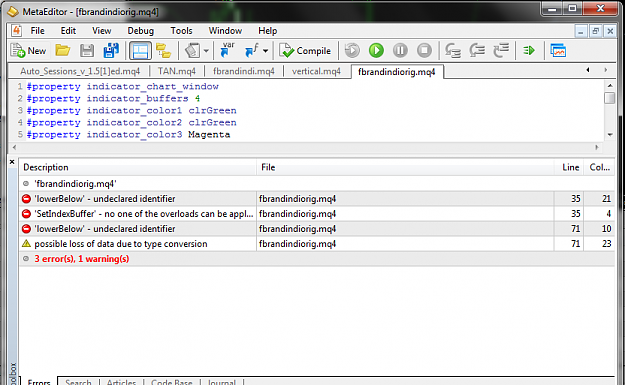This screenshot has width=625, height=385.
Task: Open dropdown arrow beside the tag icon
Action: (206, 51)
